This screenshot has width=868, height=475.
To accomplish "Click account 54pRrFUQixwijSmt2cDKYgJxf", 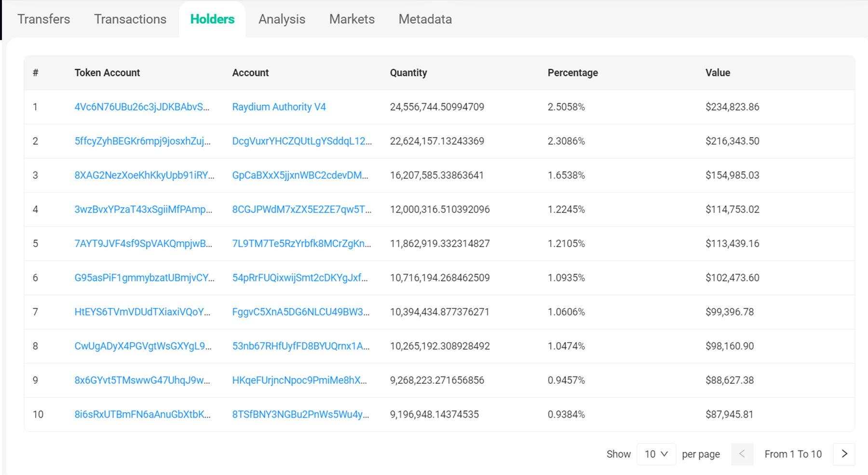I will click(x=300, y=278).
